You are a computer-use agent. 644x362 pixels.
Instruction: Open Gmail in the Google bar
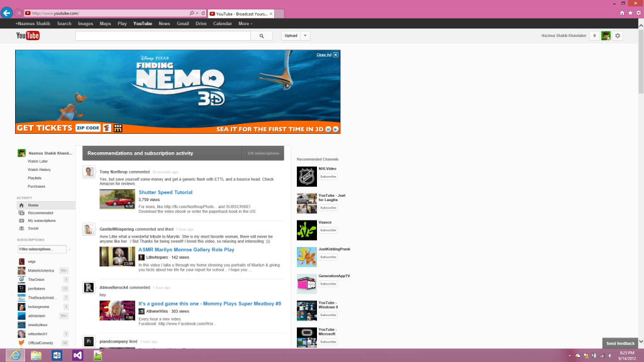pyautogui.click(x=183, y=24)
